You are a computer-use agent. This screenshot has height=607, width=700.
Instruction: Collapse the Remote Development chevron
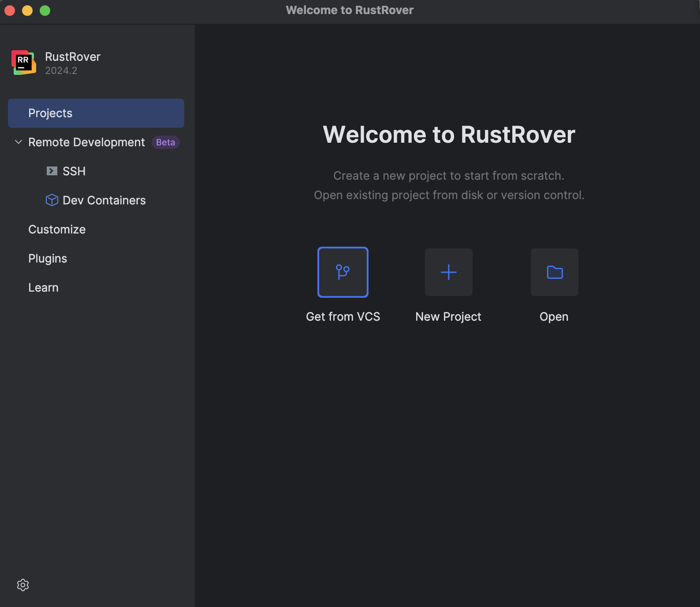[x=19, y=142]
